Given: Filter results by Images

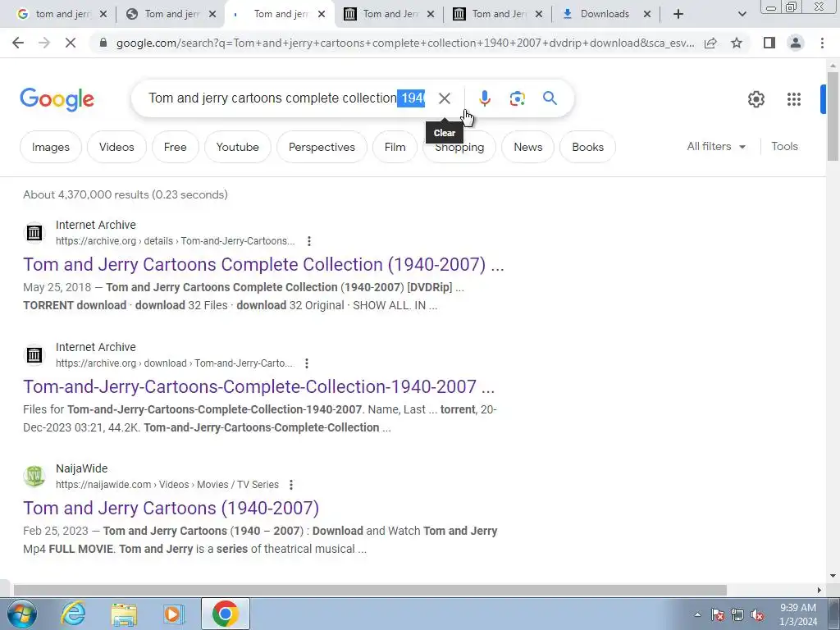Looking at the screenshot, I should [50, 147].
